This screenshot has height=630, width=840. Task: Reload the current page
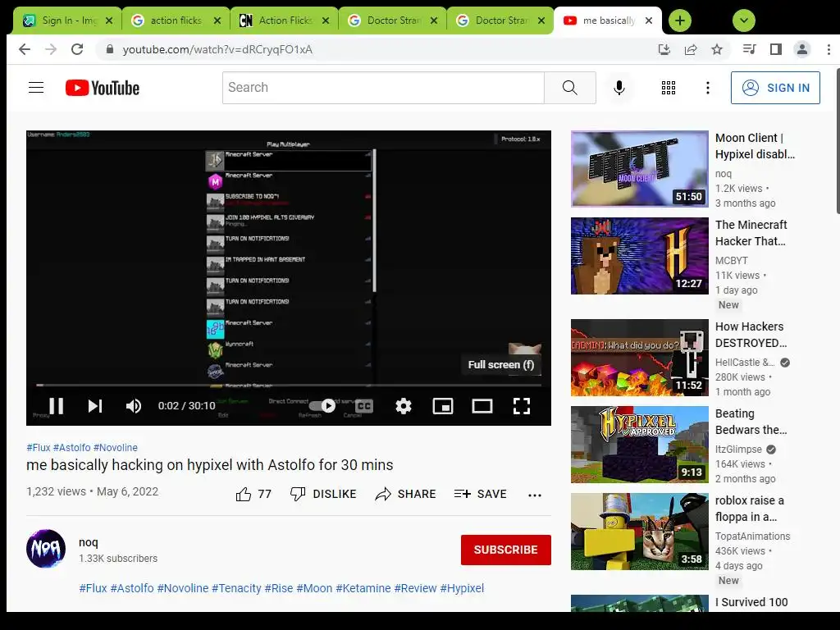77,49
